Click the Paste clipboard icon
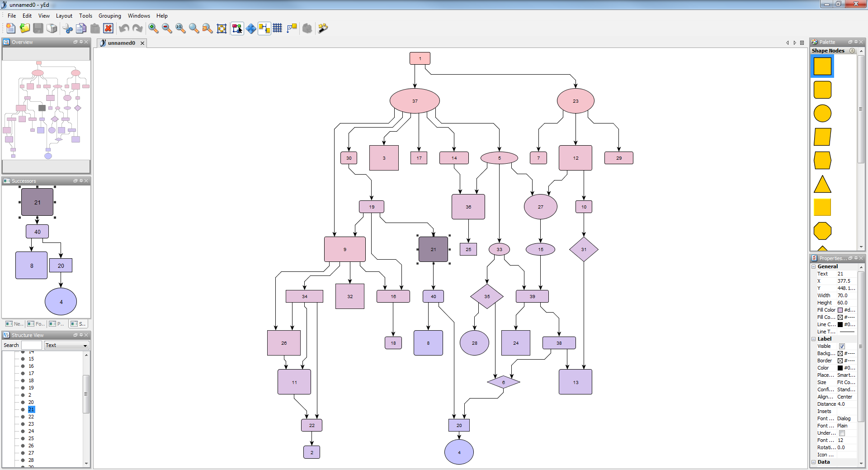The image size is (868, 470). coord(95,28)
